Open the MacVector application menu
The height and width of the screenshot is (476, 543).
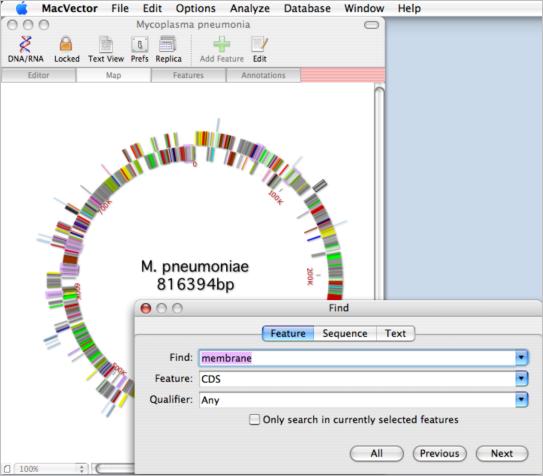pos(70,8)
